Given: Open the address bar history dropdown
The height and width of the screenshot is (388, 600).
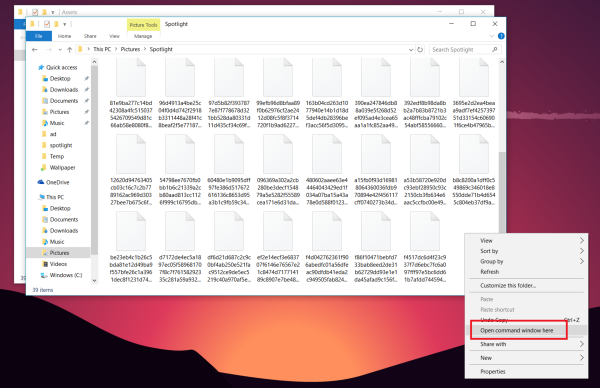Looking at the screenshot, I should click(x=411, y=49).
